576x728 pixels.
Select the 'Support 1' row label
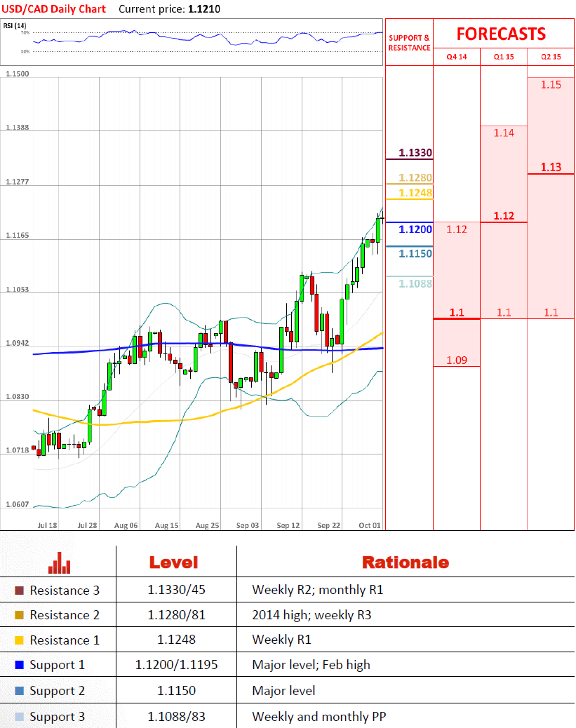coord(57,666)
